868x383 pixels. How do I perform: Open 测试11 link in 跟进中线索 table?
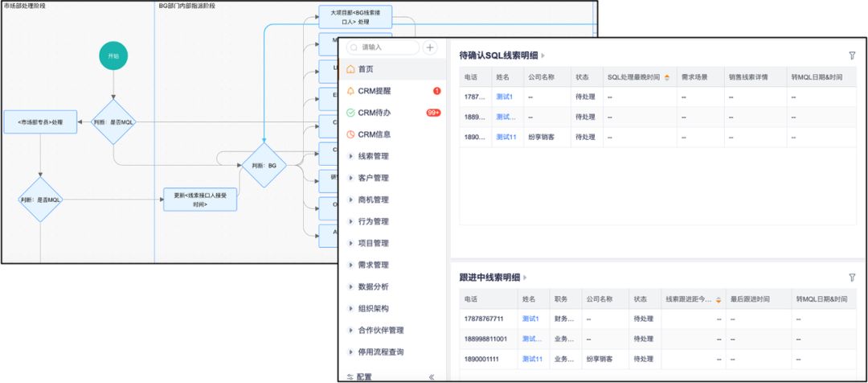tap(532, 359)
